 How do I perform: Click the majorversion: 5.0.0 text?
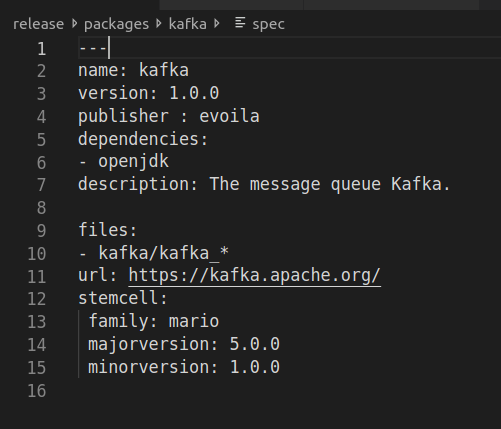pos(184,344)
